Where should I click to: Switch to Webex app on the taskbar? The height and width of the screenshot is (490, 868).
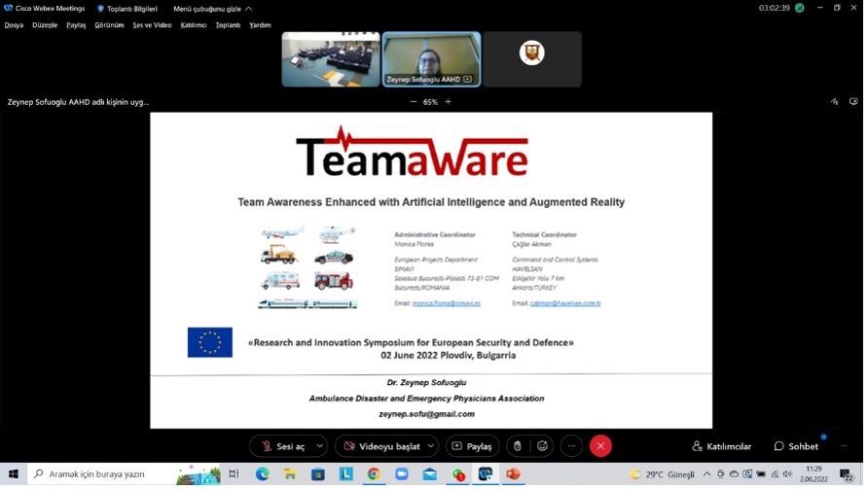click(x=486, y=474)
